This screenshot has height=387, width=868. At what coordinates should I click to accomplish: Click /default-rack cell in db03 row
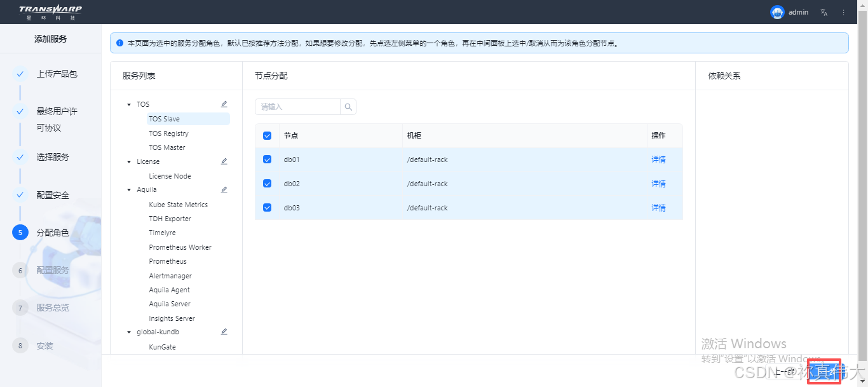tap(427, 208)
